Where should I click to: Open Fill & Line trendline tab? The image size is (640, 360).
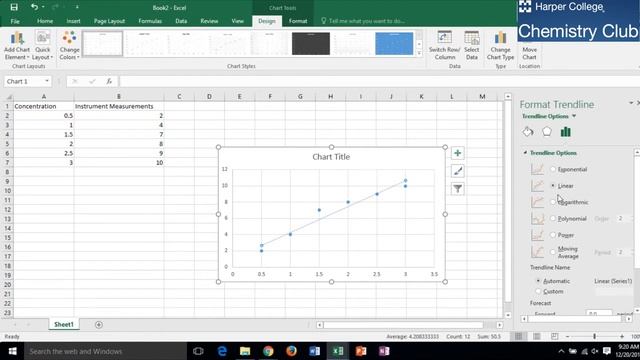pyautogui.click(x=528, y=132)
